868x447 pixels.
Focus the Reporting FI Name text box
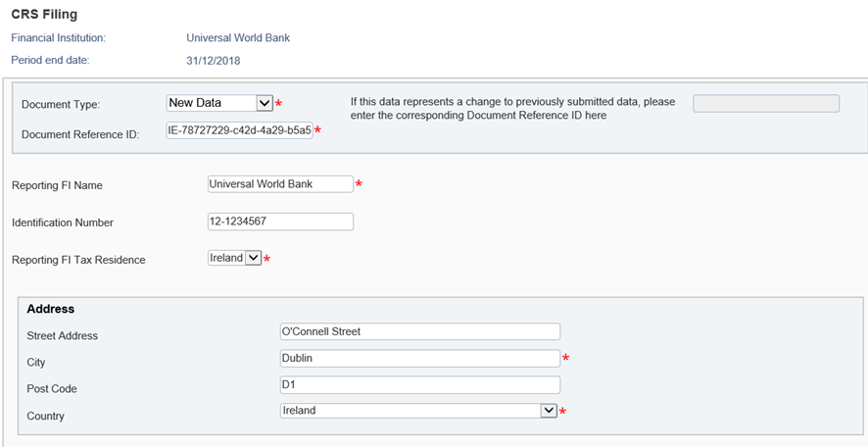pos(280,184)
